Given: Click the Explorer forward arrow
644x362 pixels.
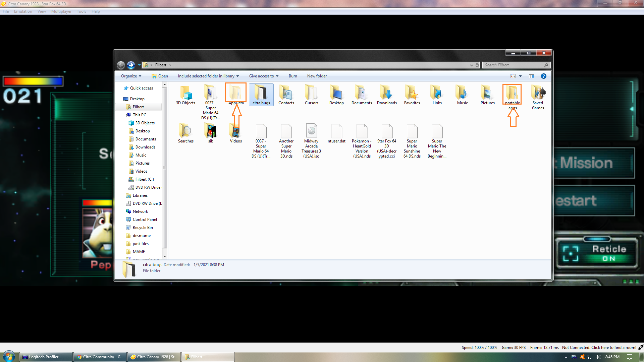Looking at the screenshot, I should click(131, 65).
